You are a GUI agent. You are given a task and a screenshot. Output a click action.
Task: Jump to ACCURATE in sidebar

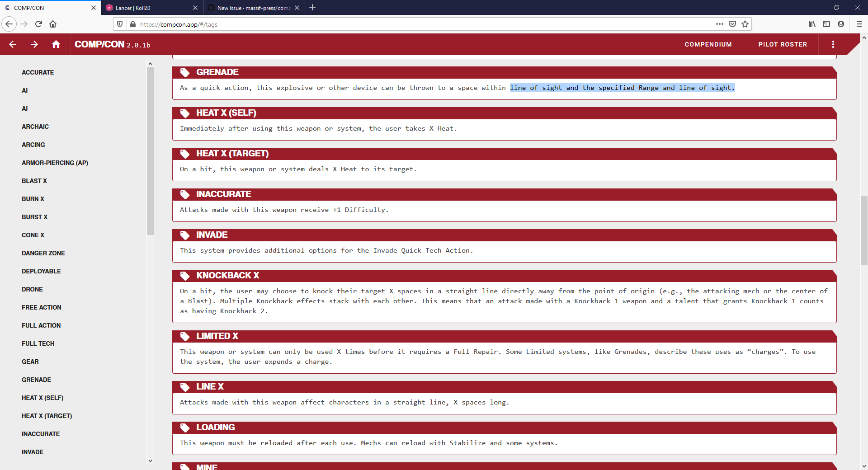pos(38,72)
